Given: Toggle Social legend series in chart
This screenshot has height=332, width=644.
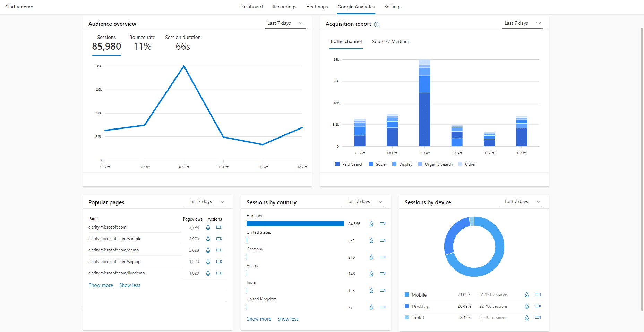Looking at the screenshot, I should click(378, 164).
